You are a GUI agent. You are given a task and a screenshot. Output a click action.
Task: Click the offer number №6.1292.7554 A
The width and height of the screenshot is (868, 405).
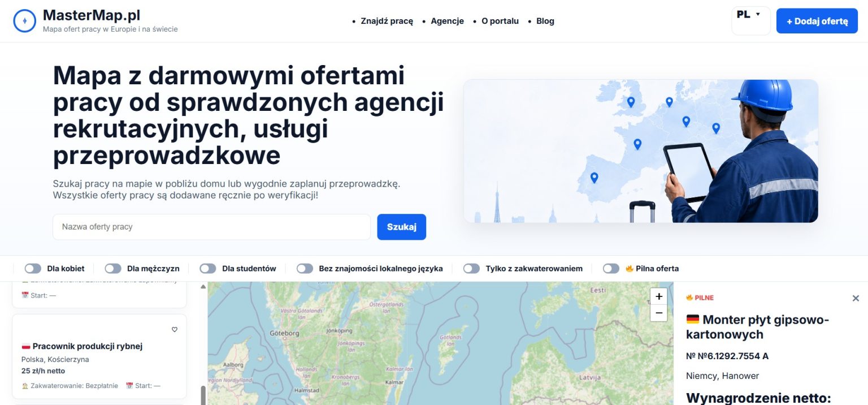pyautogui.click(x=727, y=356)
